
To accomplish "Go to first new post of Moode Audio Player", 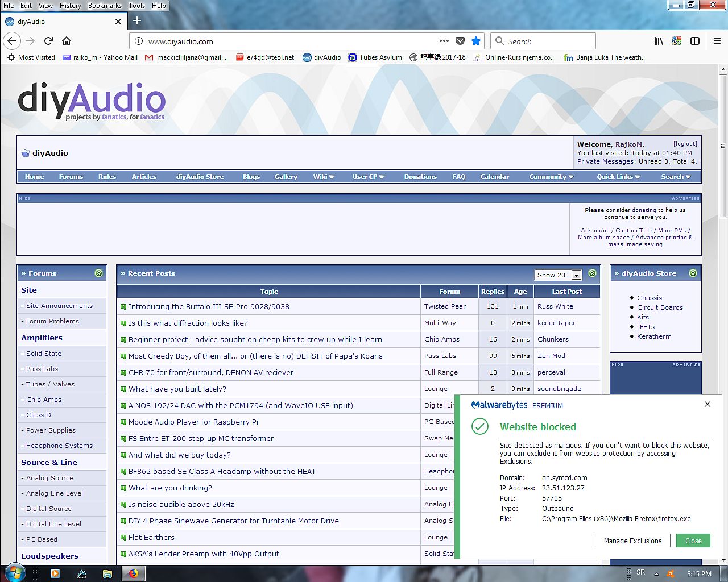I will (x=123, y=422).
